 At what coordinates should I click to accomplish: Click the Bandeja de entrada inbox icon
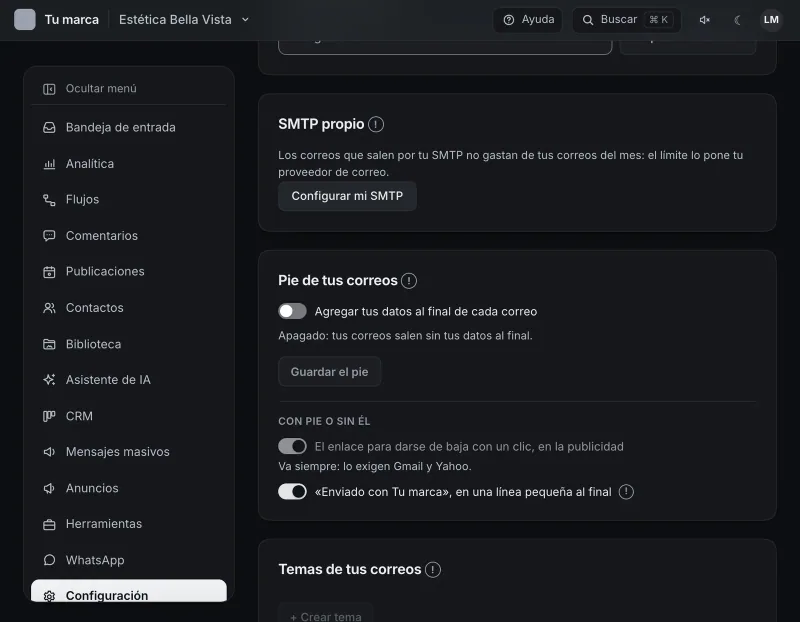click(49, 128)
